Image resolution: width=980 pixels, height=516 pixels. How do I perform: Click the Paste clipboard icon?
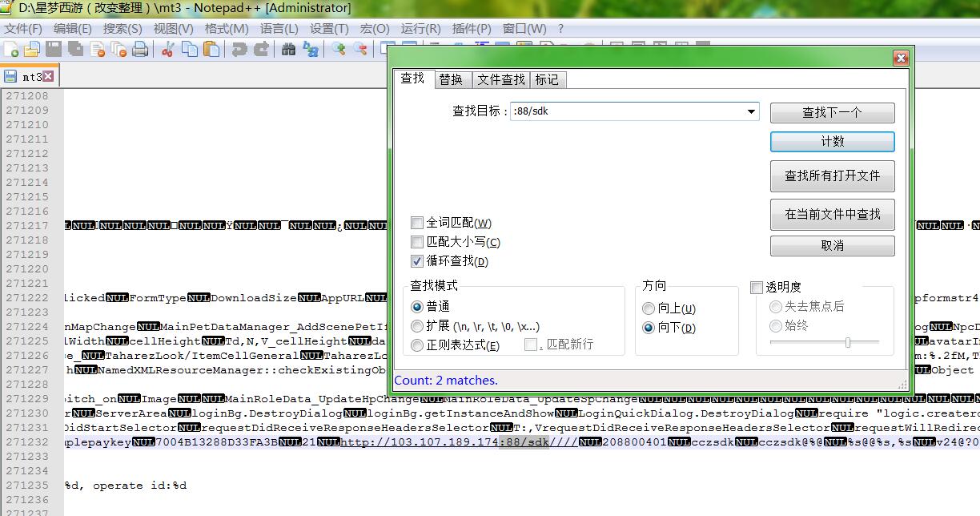[x=211, y=50]
